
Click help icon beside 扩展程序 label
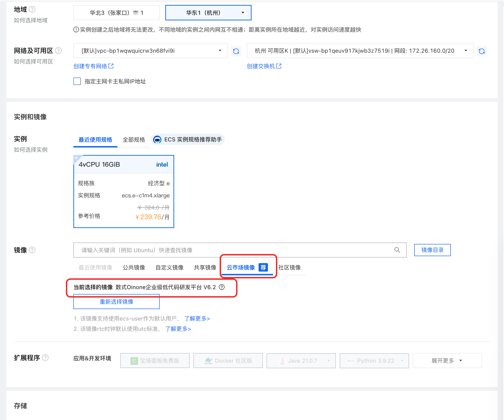45,358
